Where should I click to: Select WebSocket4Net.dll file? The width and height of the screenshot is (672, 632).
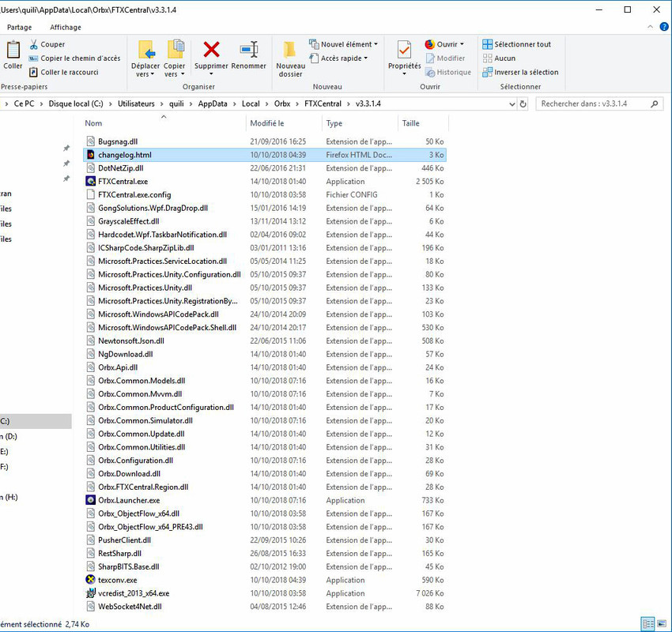tap(130, 606)
